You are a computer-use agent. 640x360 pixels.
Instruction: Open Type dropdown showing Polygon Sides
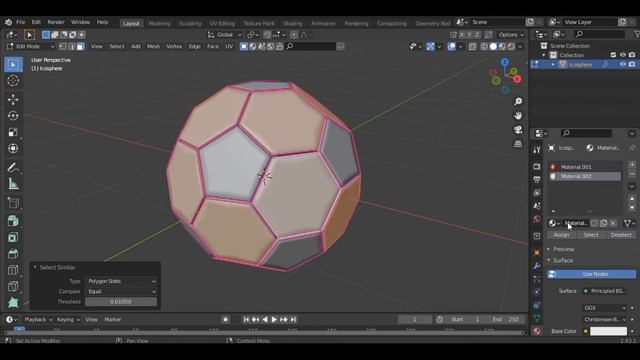121,281
